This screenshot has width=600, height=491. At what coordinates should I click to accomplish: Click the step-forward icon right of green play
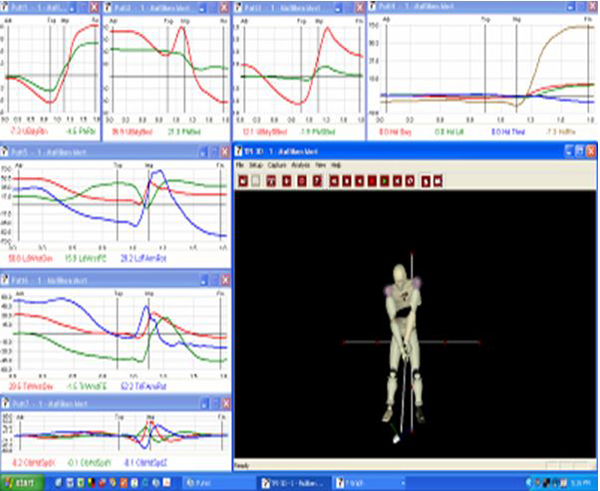coord(397,181)
